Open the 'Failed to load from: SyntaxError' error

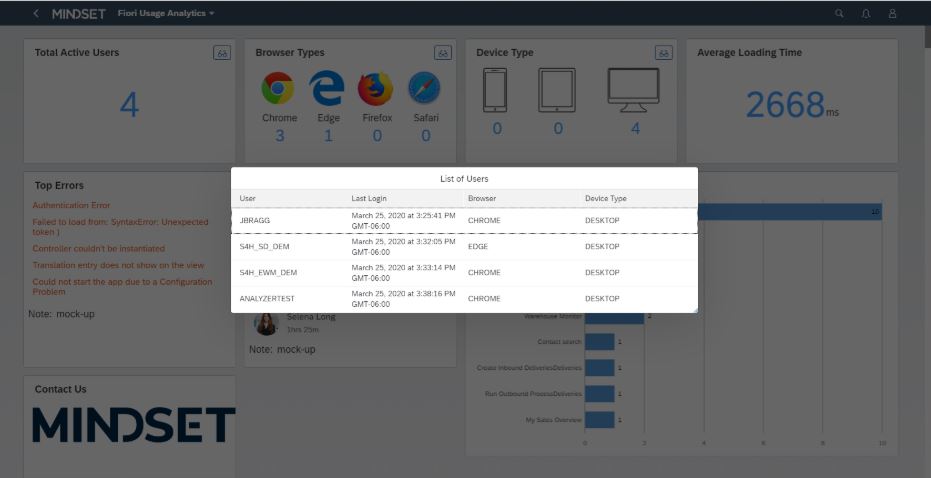pos(121,227)
